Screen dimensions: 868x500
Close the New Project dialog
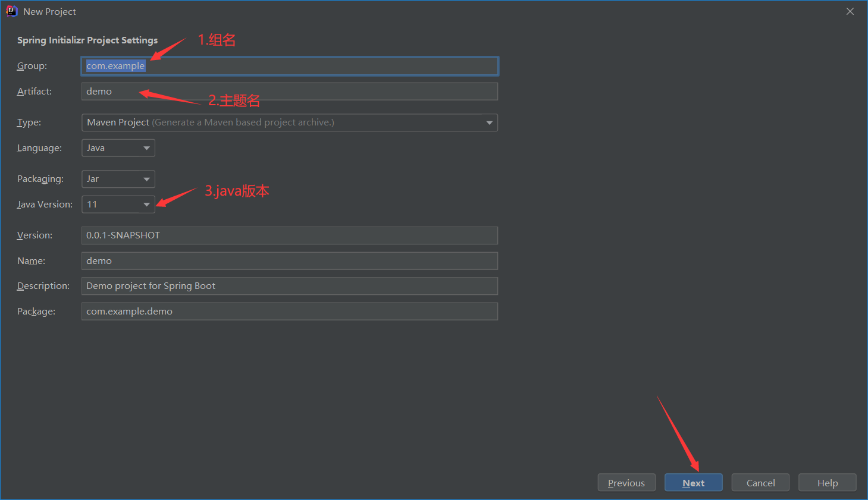(x=850, y=11)
